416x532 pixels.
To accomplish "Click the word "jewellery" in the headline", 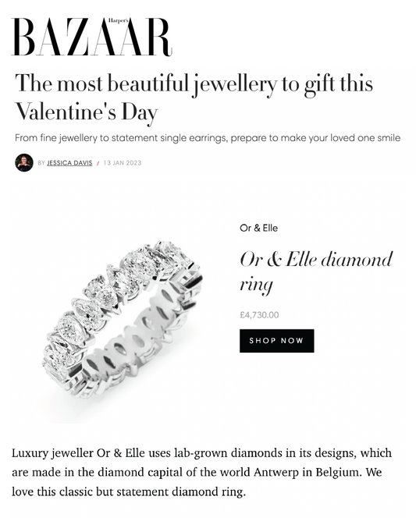I will tap(236, 84).
